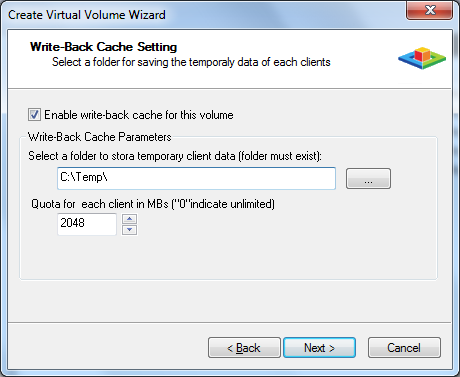
Task: Click the blank footer area left of Back
Action: (107, 347)
